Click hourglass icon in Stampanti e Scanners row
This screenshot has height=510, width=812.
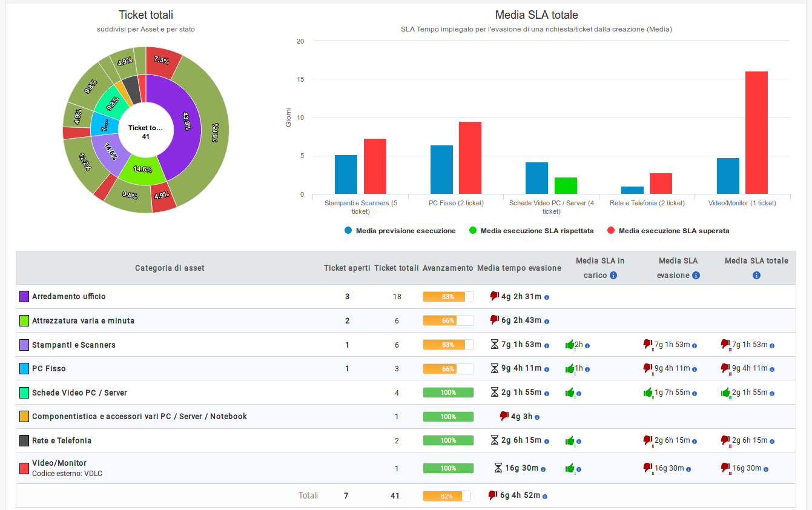[x=495, y=344]
